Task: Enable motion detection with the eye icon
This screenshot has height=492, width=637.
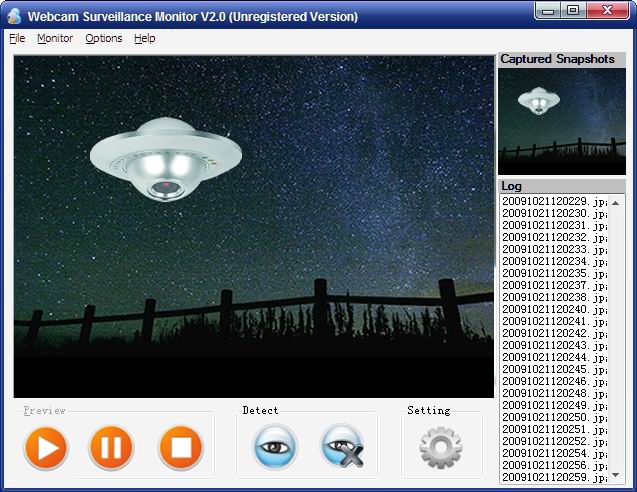Action: [x=275, y=447]
